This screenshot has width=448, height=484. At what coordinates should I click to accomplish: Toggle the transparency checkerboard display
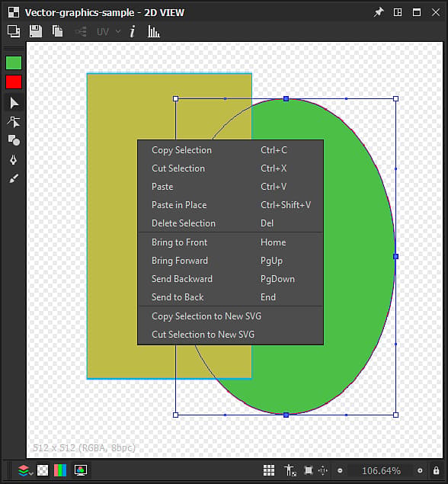pos(43,470)
